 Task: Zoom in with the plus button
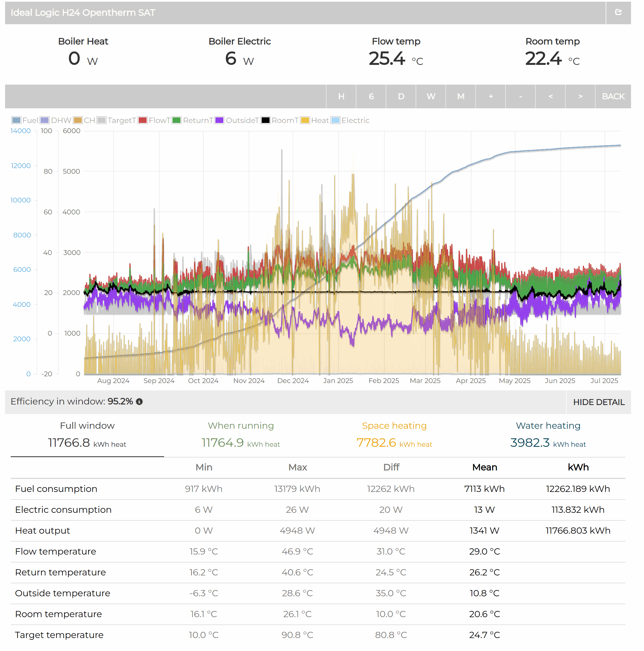(490, 96)
